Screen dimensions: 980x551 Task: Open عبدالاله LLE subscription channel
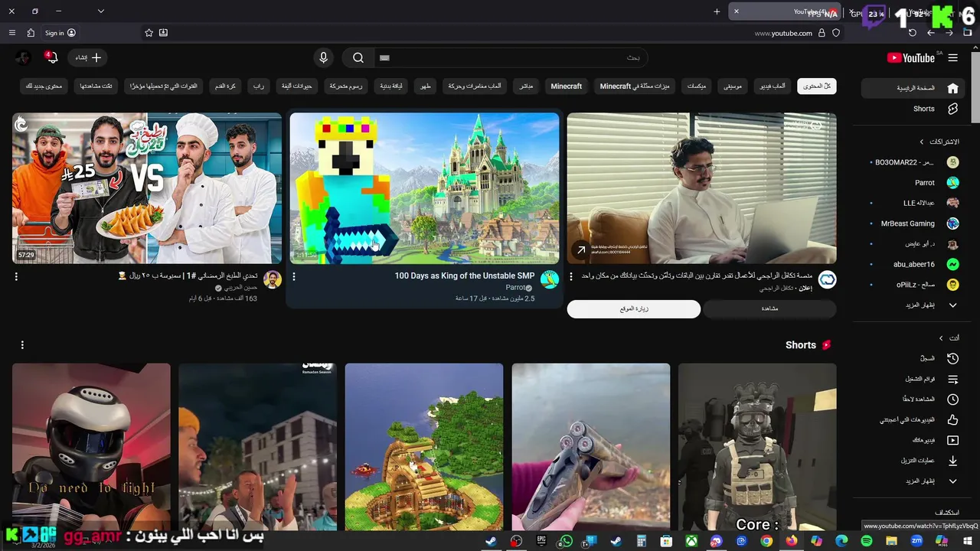tap(911, 203)
